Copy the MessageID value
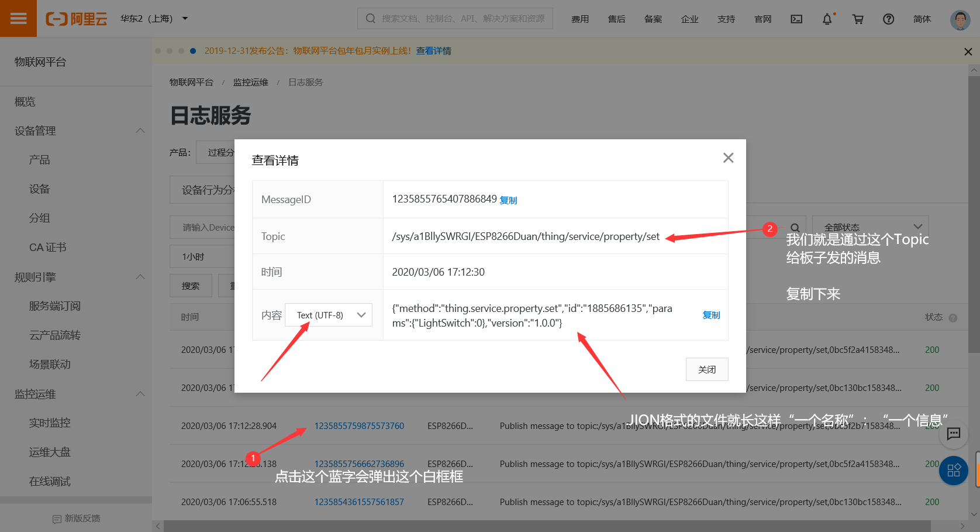 pos(508,200)
